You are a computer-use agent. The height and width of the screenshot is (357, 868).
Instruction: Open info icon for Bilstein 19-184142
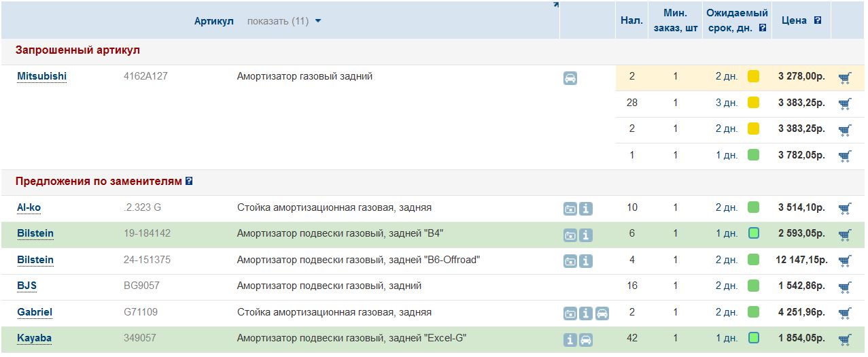[x=586, y=235]
